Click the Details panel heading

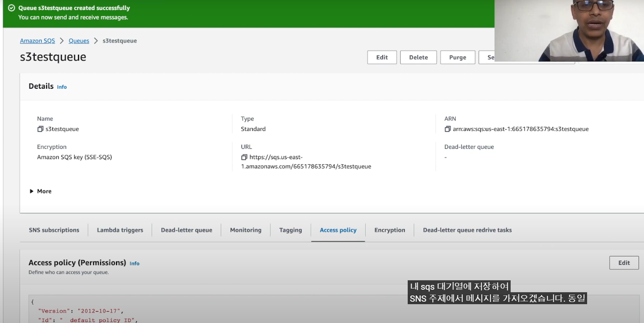click(x=41, y=86)
